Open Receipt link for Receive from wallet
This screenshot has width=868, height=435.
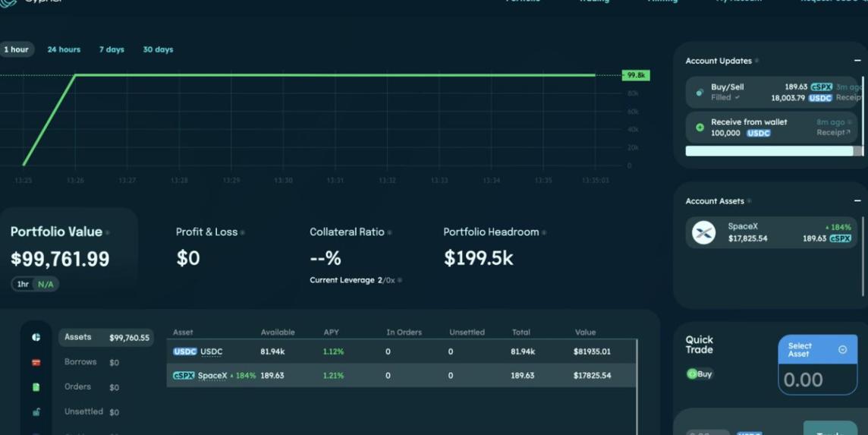pos(833,132)
